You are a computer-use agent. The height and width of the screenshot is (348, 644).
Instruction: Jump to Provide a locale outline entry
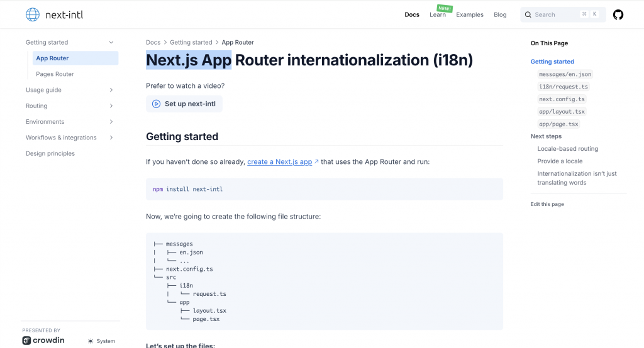(x=560, y=161)
